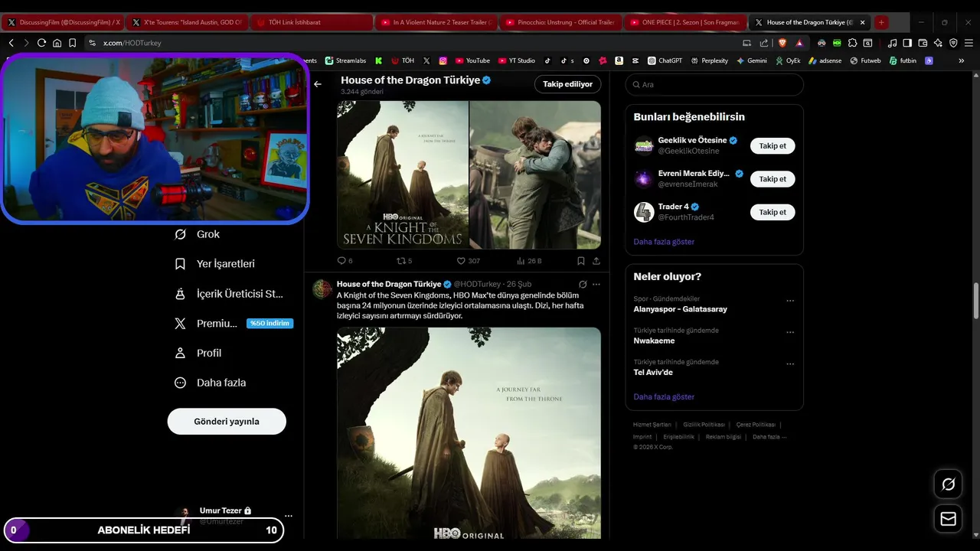
Task: Open a new browser tab
Action: (x=881, y=22)
